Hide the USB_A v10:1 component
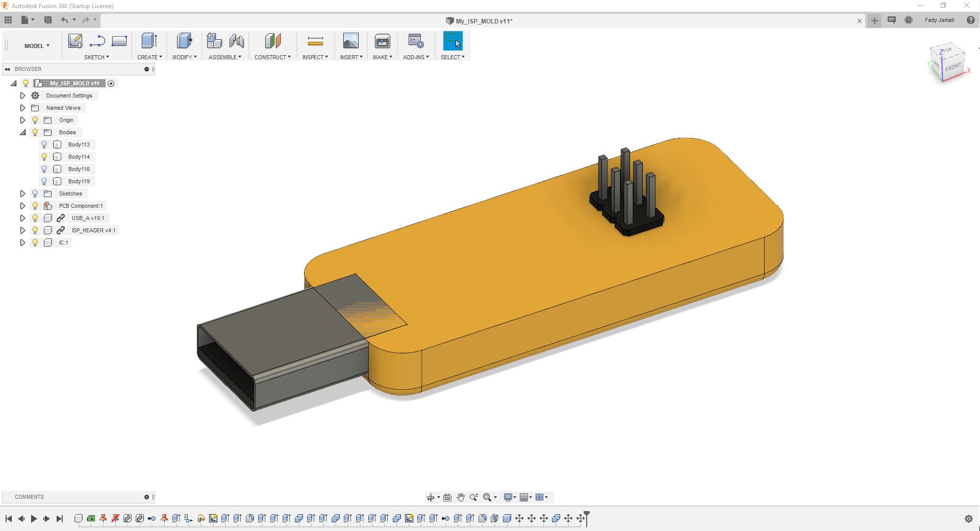This screenshot has height=531, width=980. pyautogui.click(x=35, y=218)
